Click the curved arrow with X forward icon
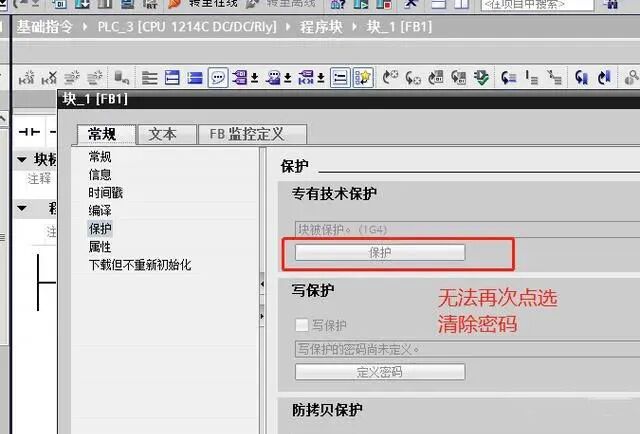 pos(390,76)
